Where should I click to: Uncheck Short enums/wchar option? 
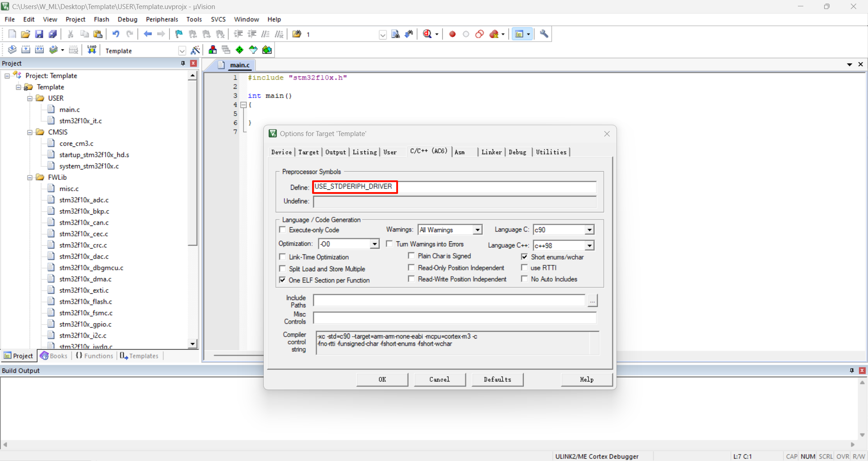pyautogui.click(x=525, y=257)
